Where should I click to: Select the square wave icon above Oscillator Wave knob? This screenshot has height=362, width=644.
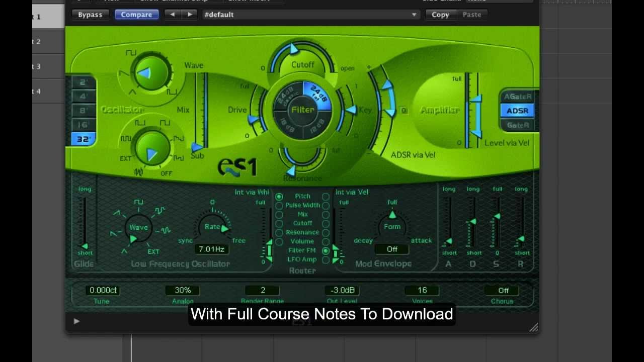(131, 52)
